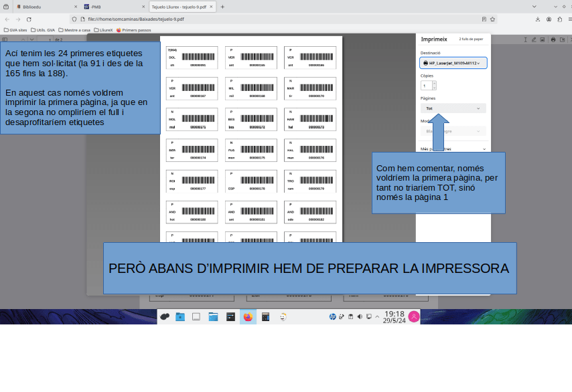The width and height of the screenshot is (572, 392).
Task: Open the terminal taskbar icon
Action: pos(230,317)
